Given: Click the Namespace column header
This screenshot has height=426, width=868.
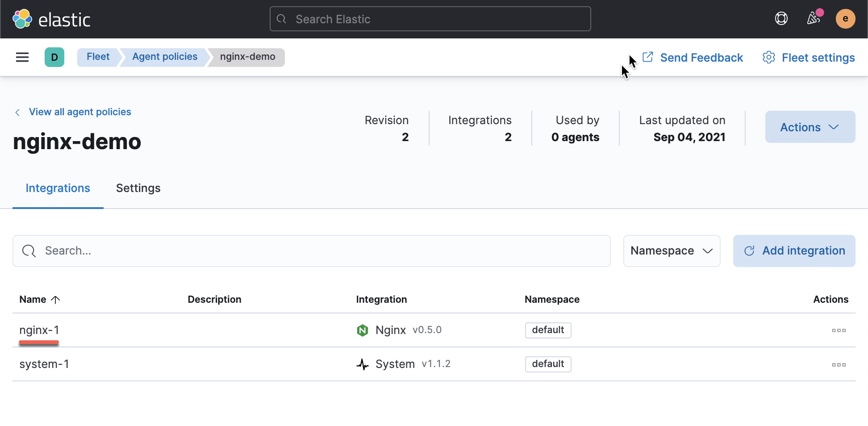Looking at the screenshot, I should (552, 300).
